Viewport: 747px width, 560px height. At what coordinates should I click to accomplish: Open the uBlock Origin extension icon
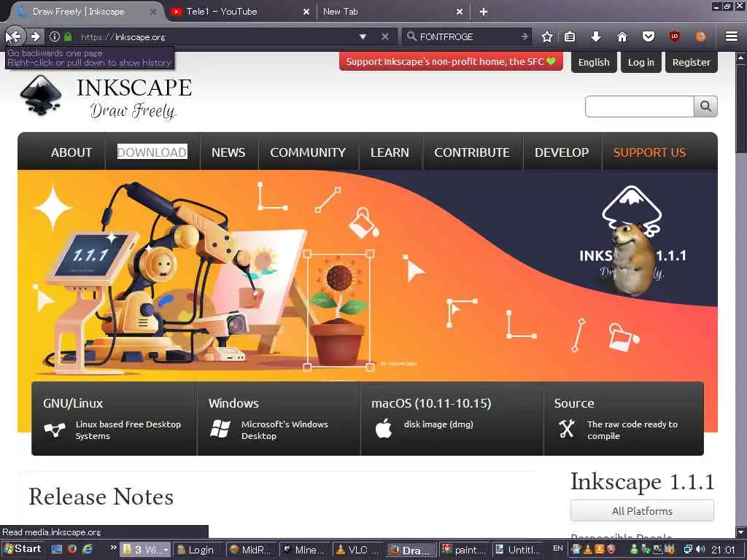pos(675,36)
